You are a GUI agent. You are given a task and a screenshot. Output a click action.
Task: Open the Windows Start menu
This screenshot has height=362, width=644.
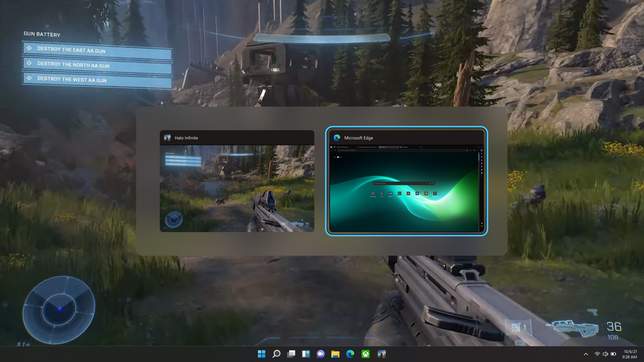(x=261, y=354)
